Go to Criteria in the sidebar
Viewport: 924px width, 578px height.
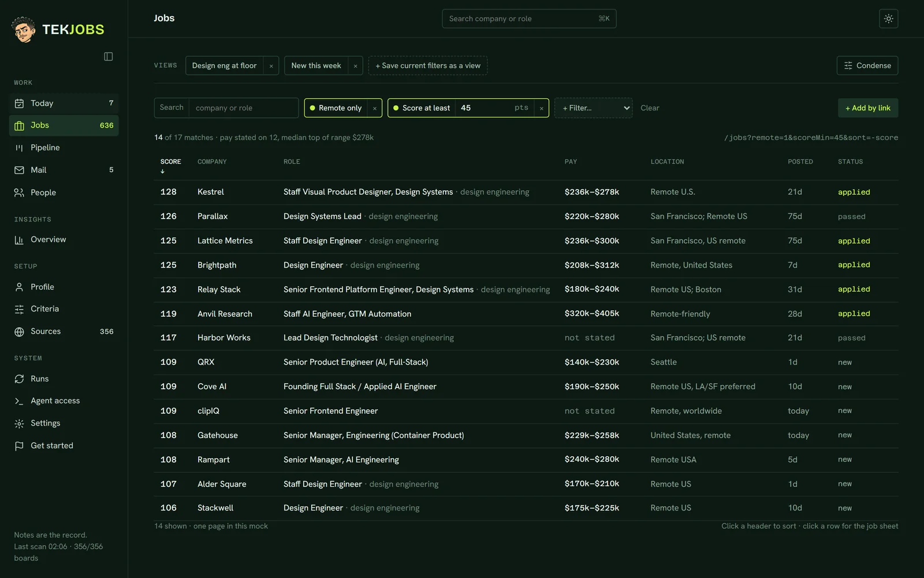64,309
